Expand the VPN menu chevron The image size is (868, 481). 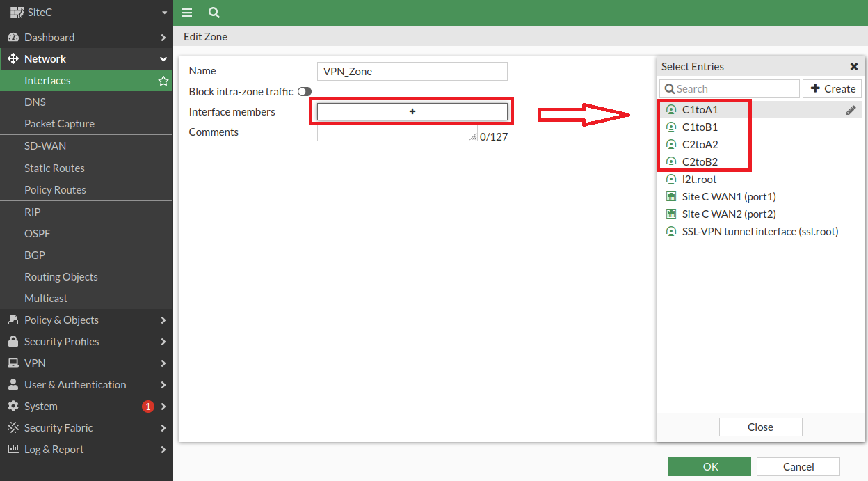click(x=163, y=363)
